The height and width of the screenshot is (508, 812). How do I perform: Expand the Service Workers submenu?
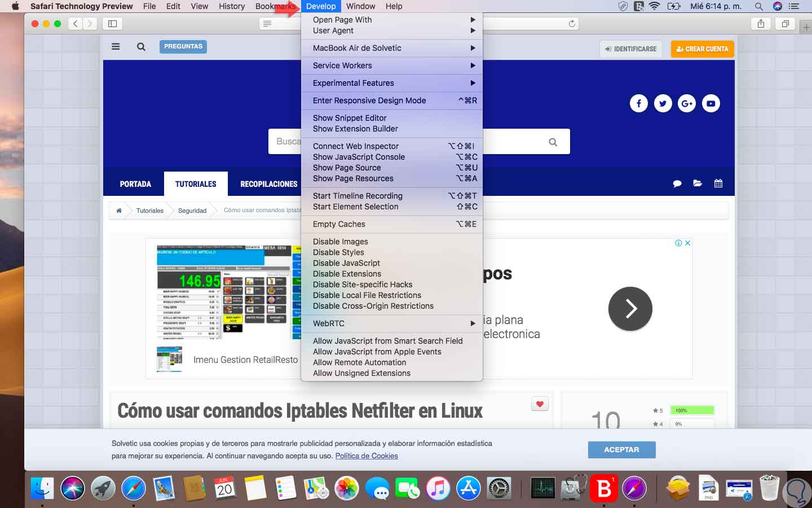pos(392,65)
